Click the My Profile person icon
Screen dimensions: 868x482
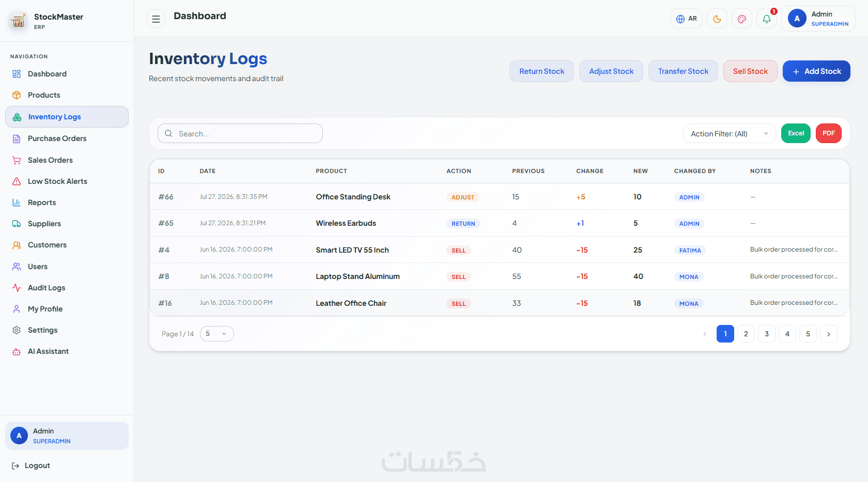pyautogui.click(x=17, y=309)
